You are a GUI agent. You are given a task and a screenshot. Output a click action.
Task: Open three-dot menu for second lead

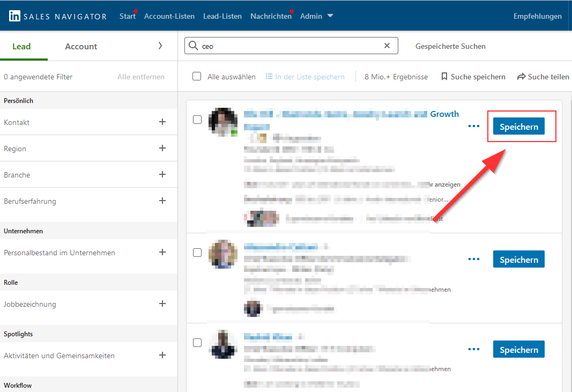[x=473, y=260]
